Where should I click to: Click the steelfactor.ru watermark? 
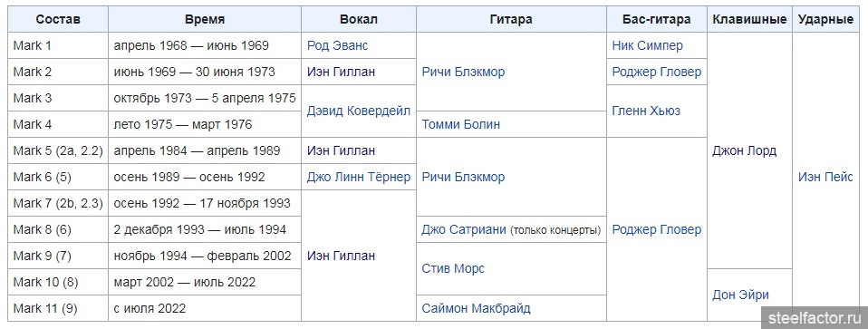point(815,318)
